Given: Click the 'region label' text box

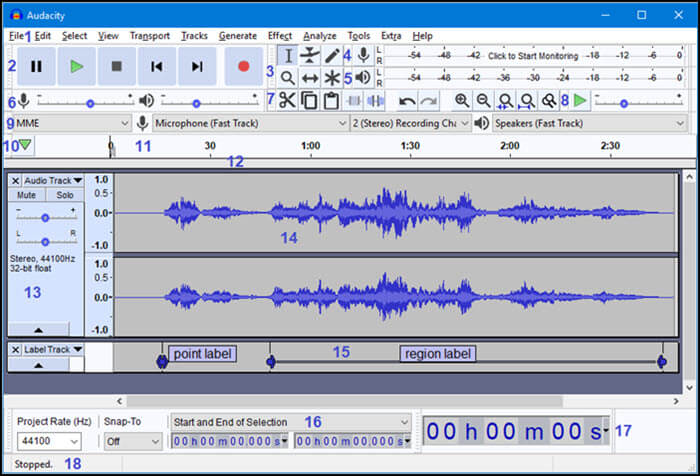Looking at the screenshot, I should pos(436,354).
